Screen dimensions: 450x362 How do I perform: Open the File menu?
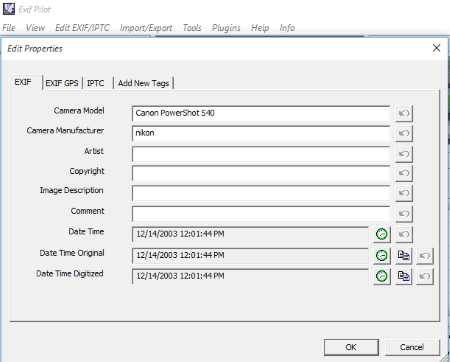click(9, 28)
